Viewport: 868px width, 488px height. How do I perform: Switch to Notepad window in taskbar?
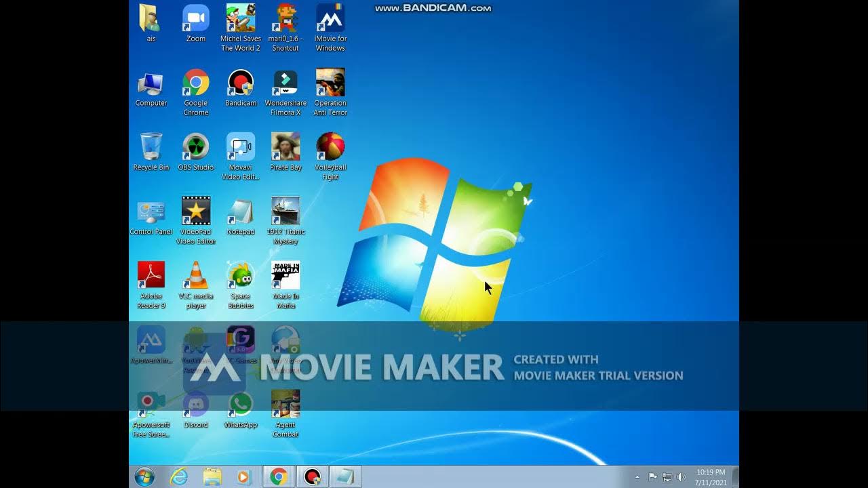pos(346,476)
